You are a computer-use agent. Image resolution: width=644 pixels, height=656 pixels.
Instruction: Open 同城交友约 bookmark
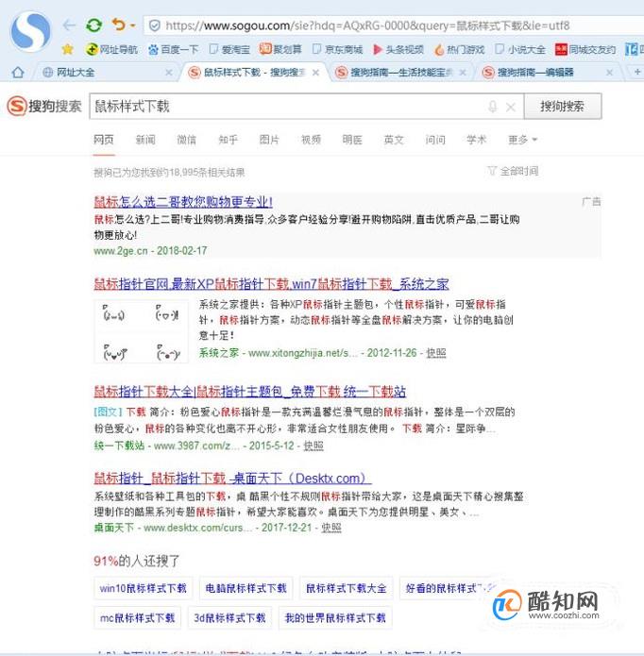(x=585, y=49)
